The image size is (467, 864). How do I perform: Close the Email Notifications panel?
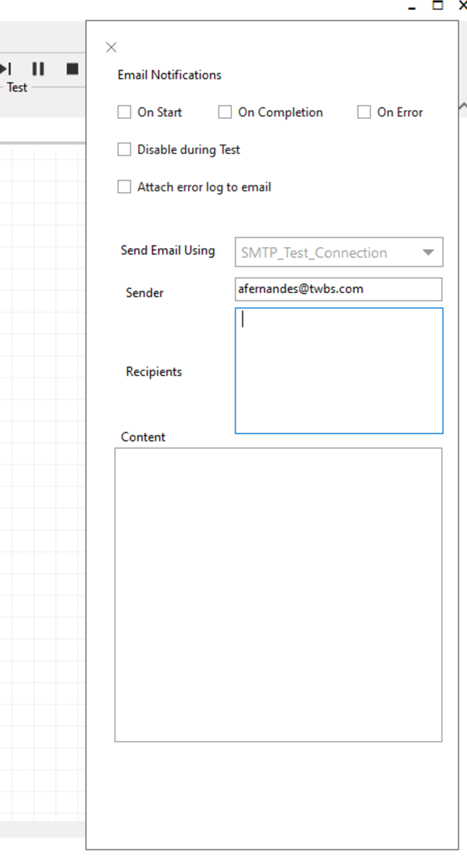click(x=111, y=47)
